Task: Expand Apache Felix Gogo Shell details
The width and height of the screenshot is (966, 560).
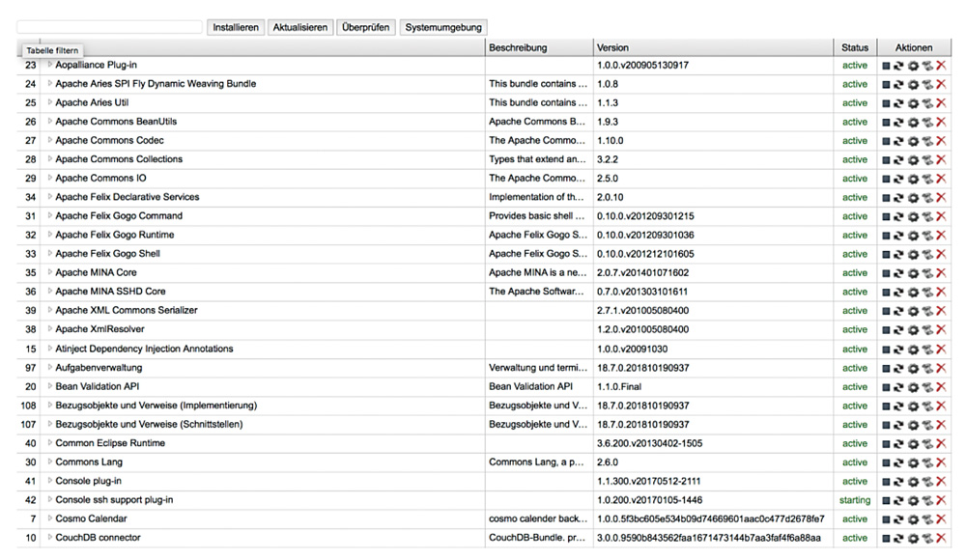Action: point(50,253)
